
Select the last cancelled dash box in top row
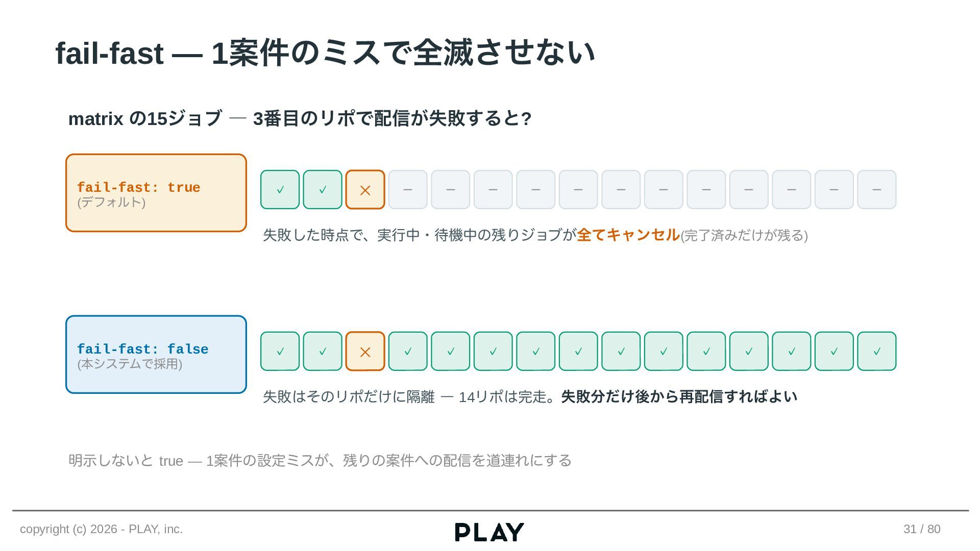(876, 189)
